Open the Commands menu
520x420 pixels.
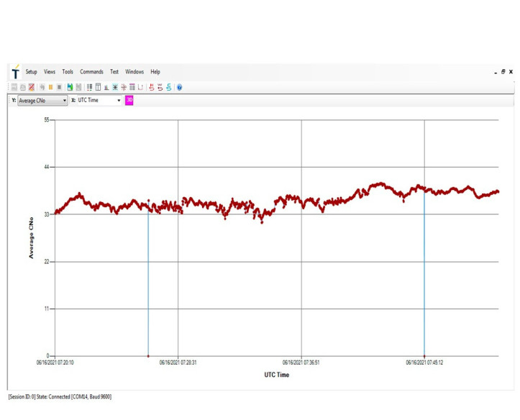coord(91,72)
